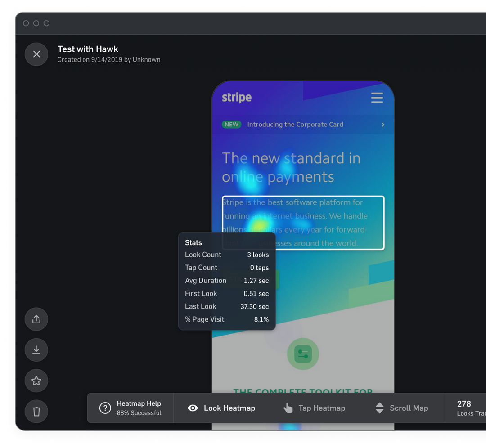
Task: Expand the Corporate Card banner chevron
Action: point(383,125)
